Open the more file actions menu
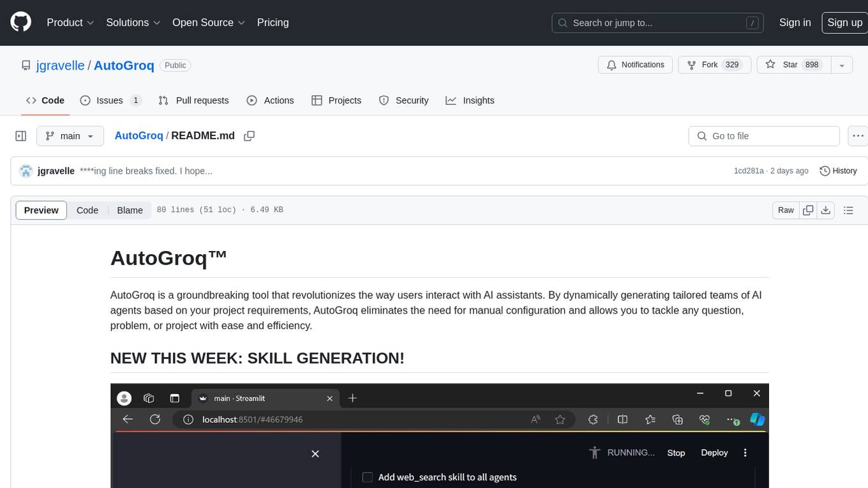This screenshot has height=488, width=868. (x=858, y=136)
